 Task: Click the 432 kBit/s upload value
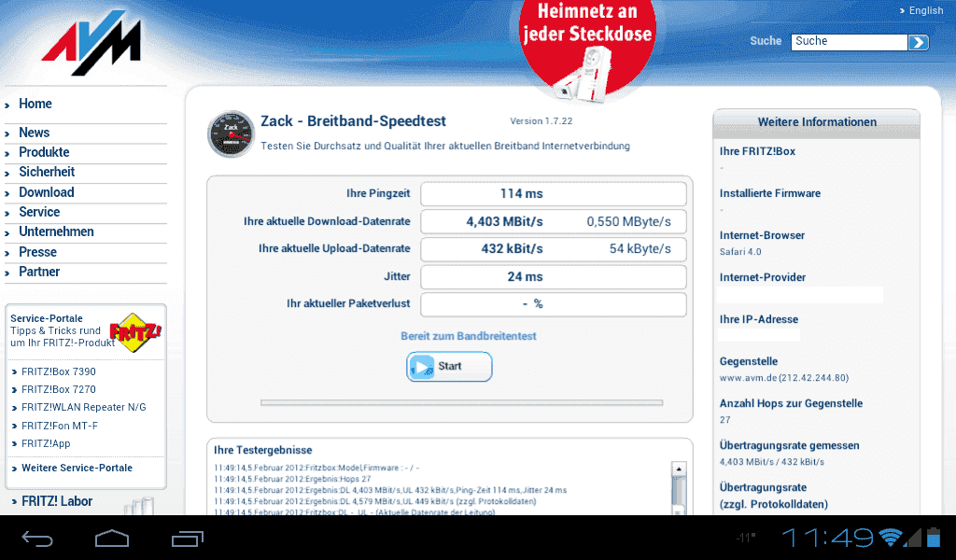click(512, 248)
